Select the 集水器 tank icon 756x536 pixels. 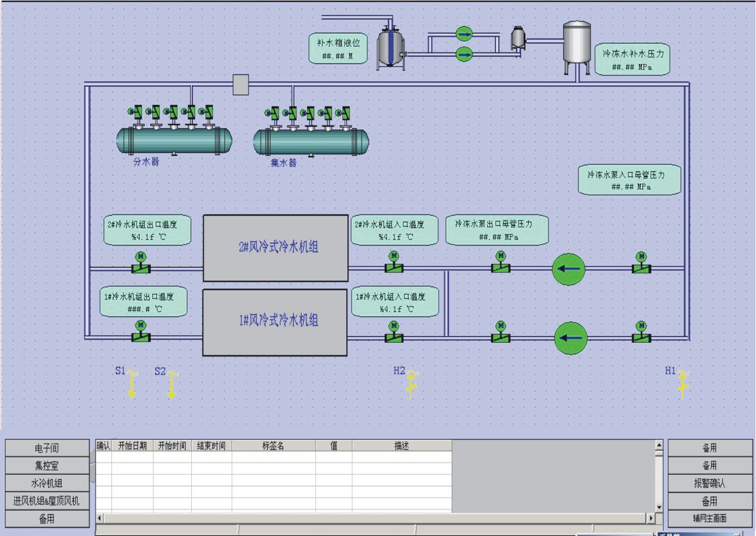point(311,141)
